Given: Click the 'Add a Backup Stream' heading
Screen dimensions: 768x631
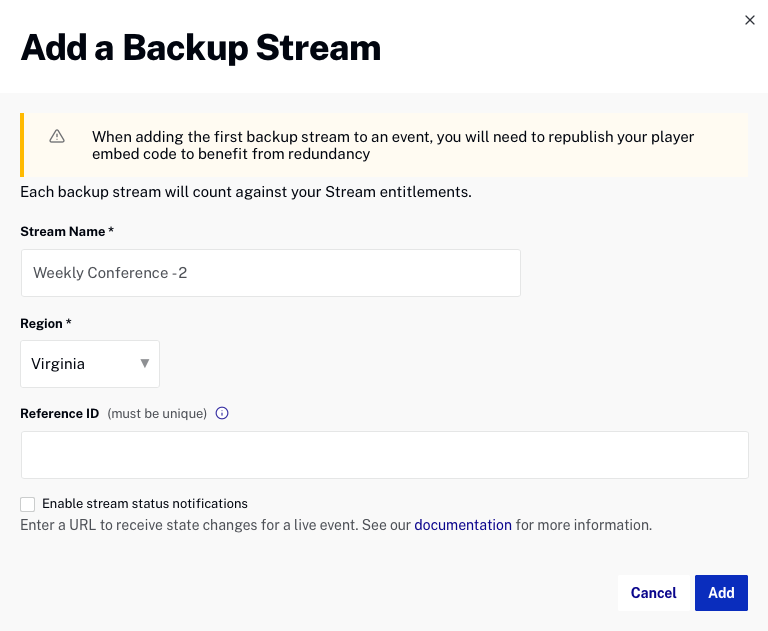Looking at the screenshot, I should pos(201,48).
